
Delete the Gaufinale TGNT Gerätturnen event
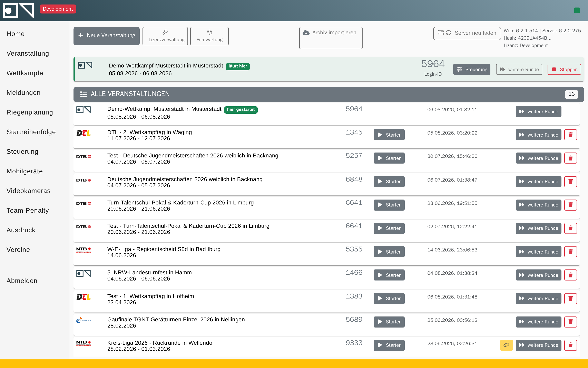570,322
